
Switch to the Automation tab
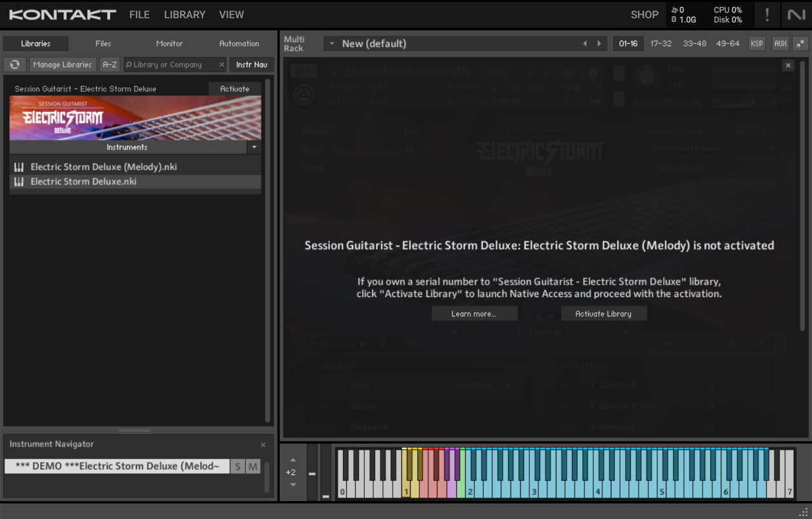pyautogui.click(x=239, y=43)
